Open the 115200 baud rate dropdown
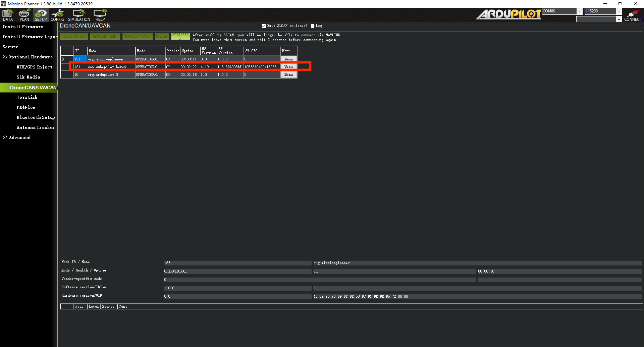 619,11
